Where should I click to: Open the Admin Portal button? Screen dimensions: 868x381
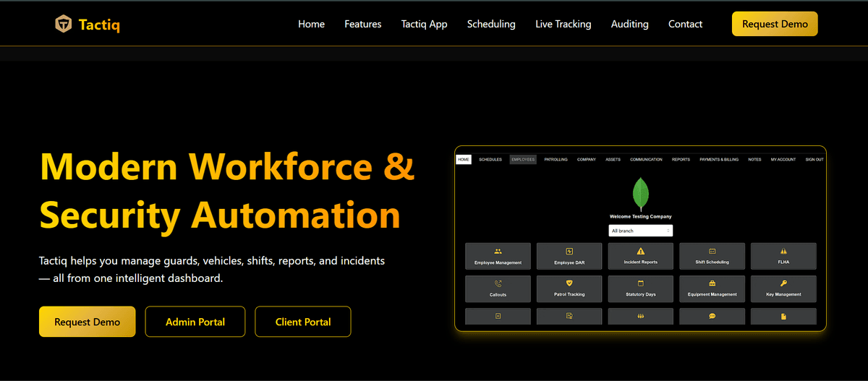point(195,322)
